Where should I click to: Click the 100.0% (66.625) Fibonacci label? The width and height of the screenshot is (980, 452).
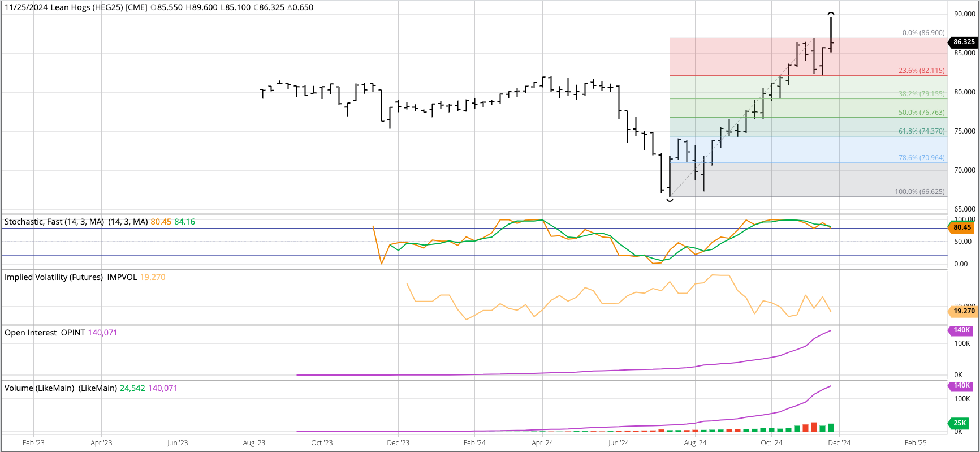pyautogui.click(x=919, y=192)
